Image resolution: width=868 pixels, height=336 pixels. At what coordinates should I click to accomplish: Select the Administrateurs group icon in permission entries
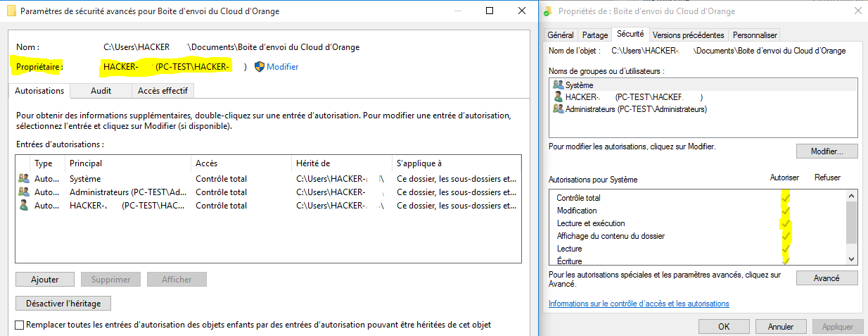pyautogui.click(x=24, y=192)
